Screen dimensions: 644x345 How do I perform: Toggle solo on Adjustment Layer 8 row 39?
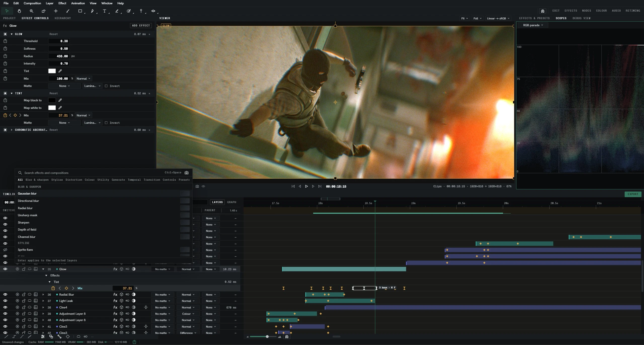coord(17,313)
